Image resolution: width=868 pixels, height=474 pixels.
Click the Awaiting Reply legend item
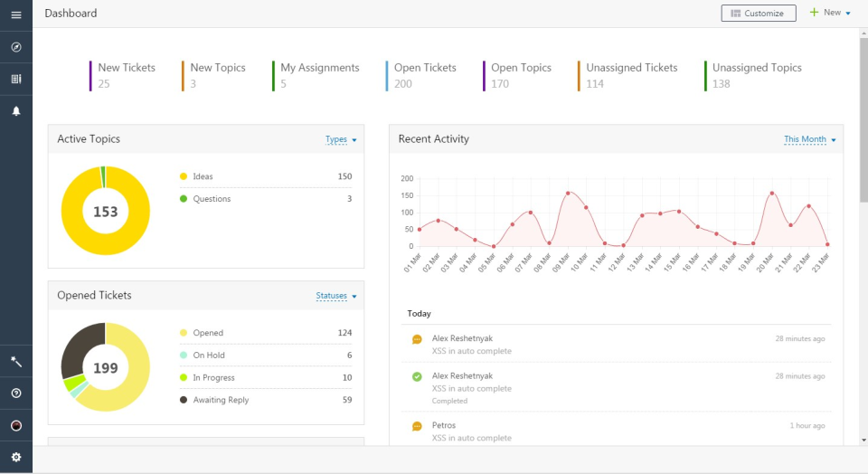[221, 400]
